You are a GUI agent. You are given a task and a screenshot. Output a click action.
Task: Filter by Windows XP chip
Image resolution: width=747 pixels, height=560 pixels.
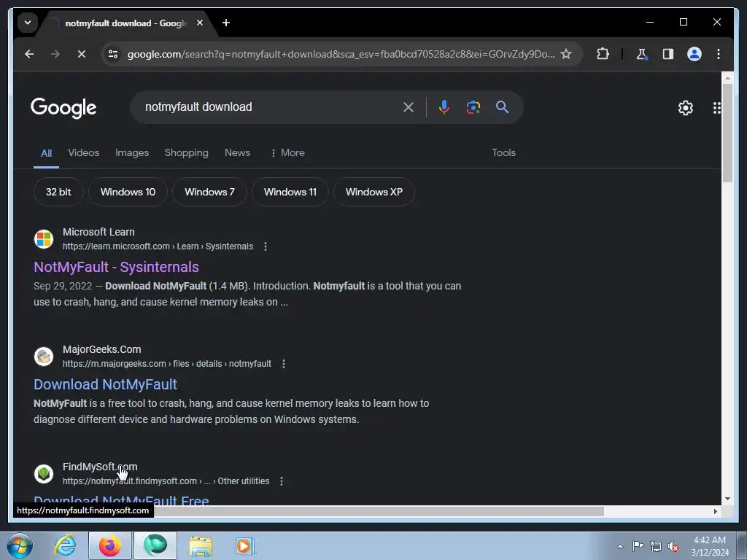(374, 192)
